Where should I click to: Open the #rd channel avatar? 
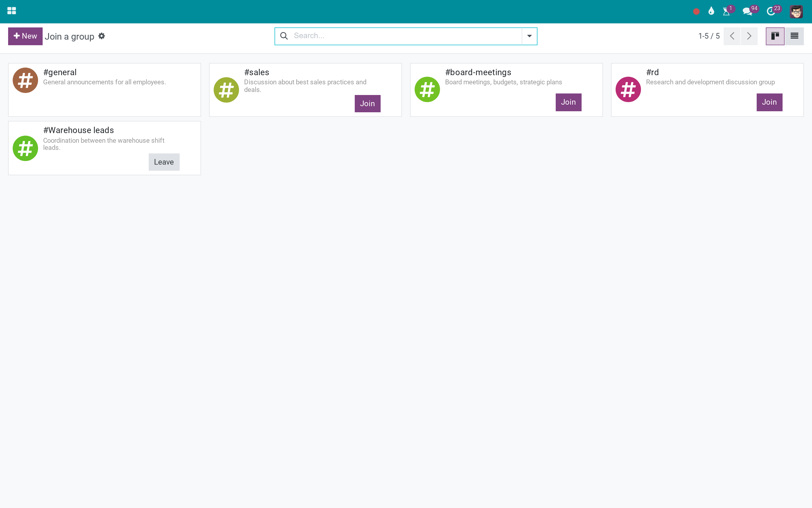click(628, 89)
